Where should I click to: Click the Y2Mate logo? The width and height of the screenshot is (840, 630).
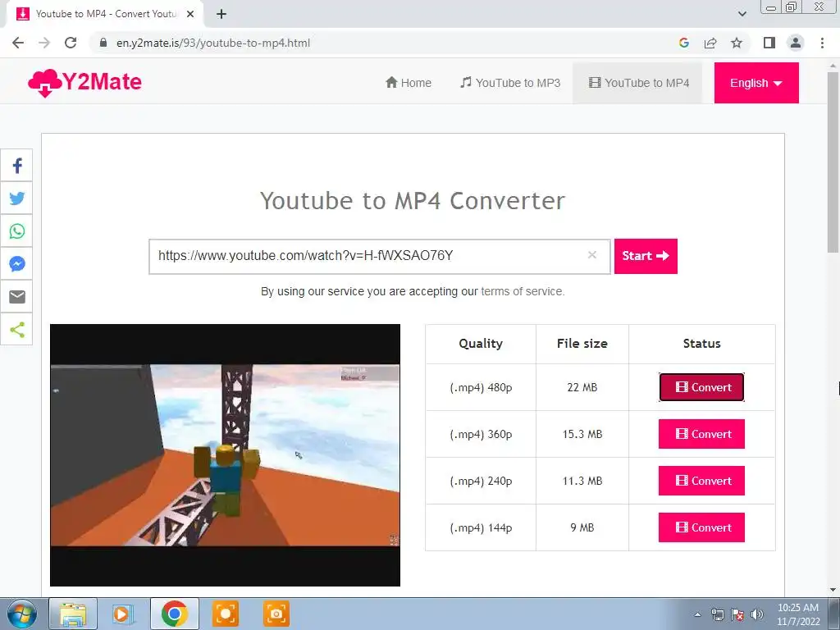tap(84, 83)
